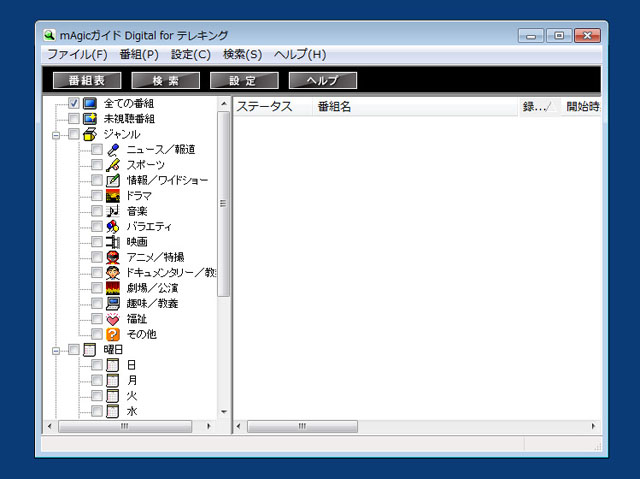This screenshot has height=479, width=640.
Task: Click the calendar icon for 月
Action: (113, 380)
